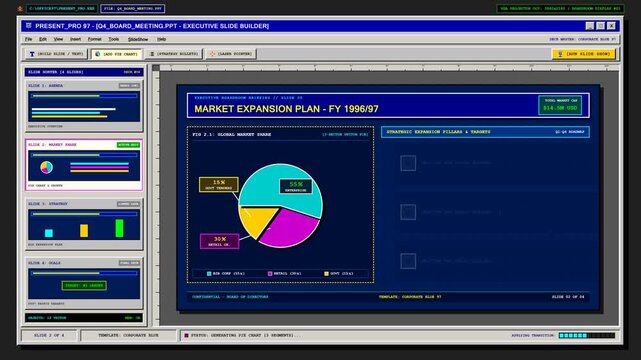The width and height of the screenshot is (641, 360).
Task: Click the horizontal ruler above the slide
Action: tap(388, 68)
